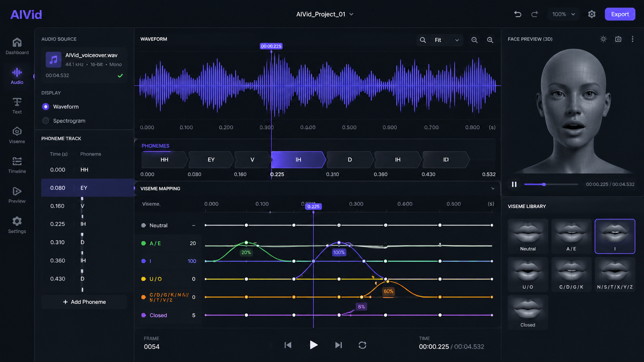Viewport: 644px width, 362px height.
Task: Open the AIVid_Project_01 project dropdown
Action: (x=325, y=14)
